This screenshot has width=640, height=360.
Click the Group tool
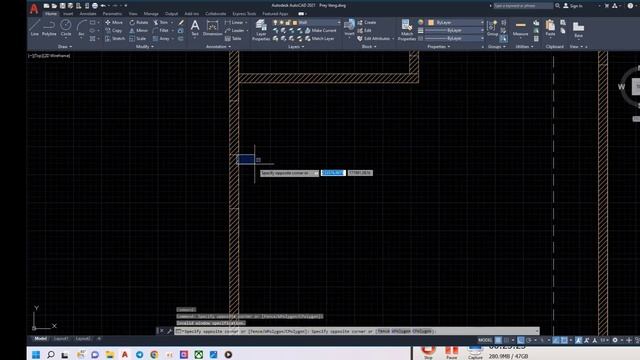492,28
